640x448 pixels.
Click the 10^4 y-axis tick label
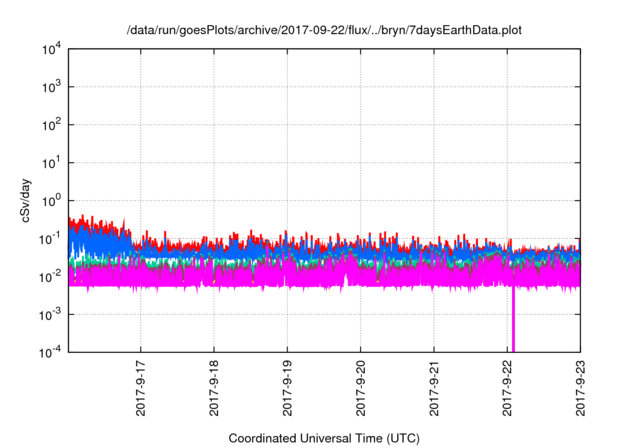pos(52,49)
